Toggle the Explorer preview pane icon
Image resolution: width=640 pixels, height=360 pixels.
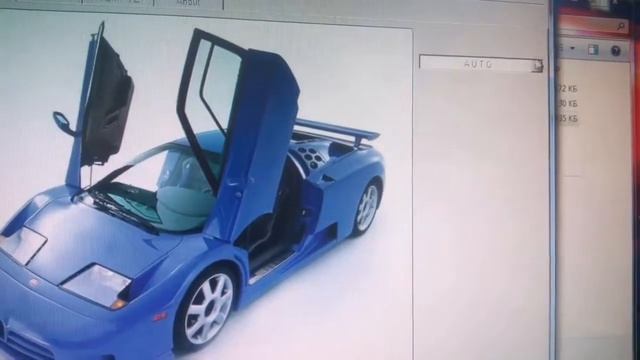click(593, 50)
